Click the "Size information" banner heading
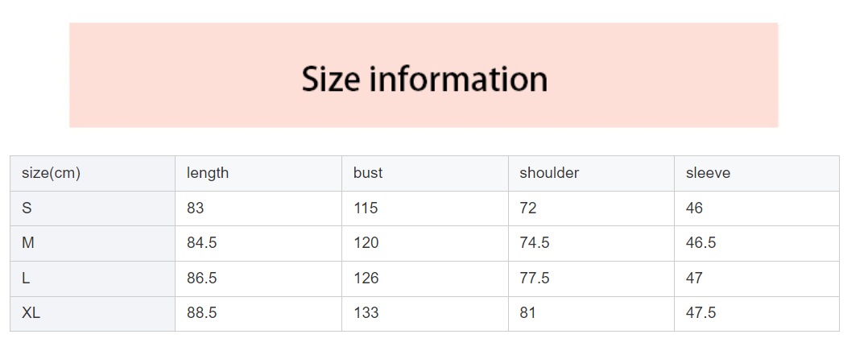 [424, 79]
